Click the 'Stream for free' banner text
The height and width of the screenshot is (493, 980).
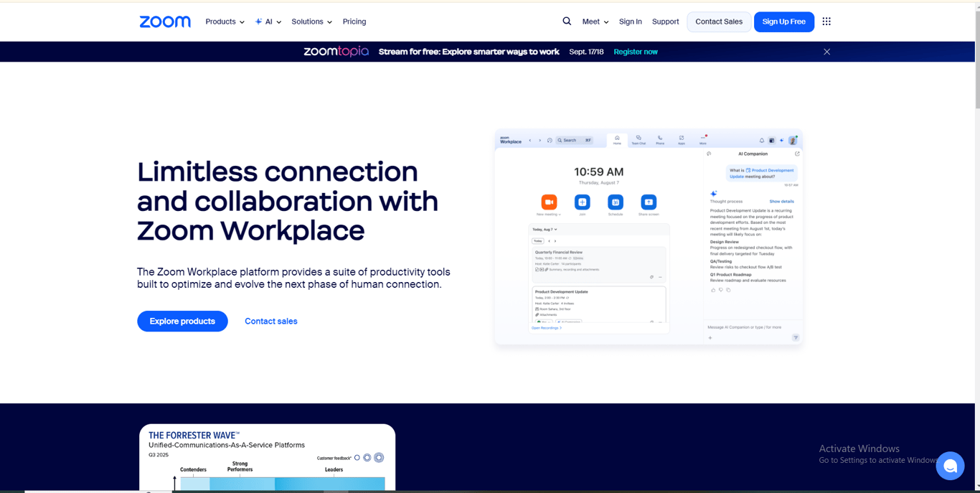[469, 52]
